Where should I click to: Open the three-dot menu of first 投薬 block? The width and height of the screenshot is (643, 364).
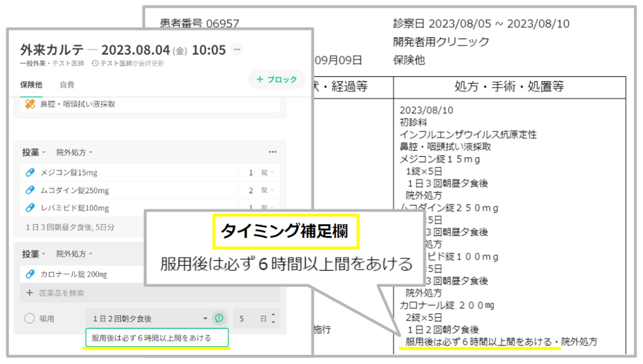pos(273,152)
